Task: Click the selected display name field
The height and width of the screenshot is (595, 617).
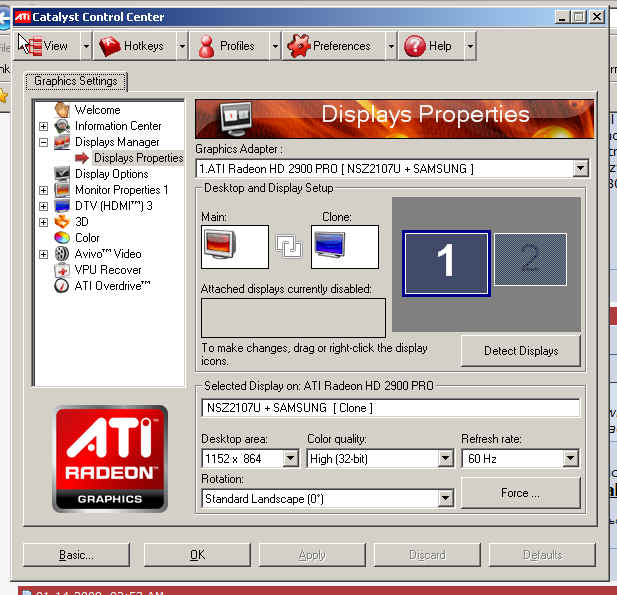Action: tap(390, 408)
